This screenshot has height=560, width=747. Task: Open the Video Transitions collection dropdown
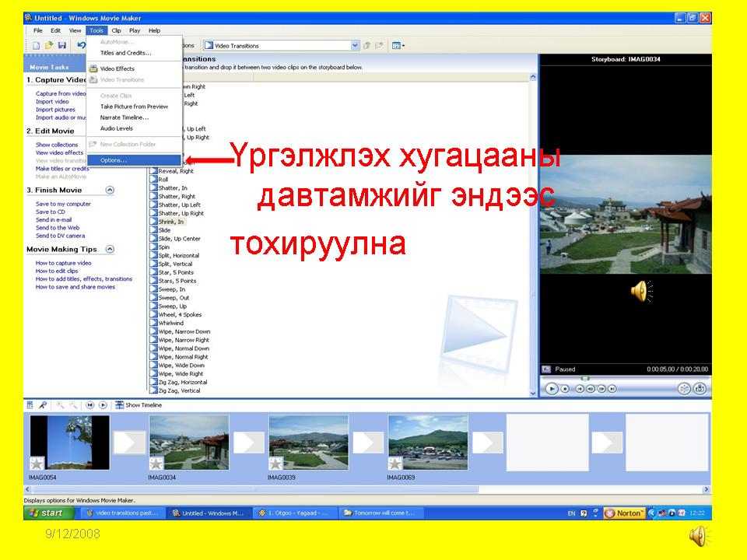pos(356,46)
